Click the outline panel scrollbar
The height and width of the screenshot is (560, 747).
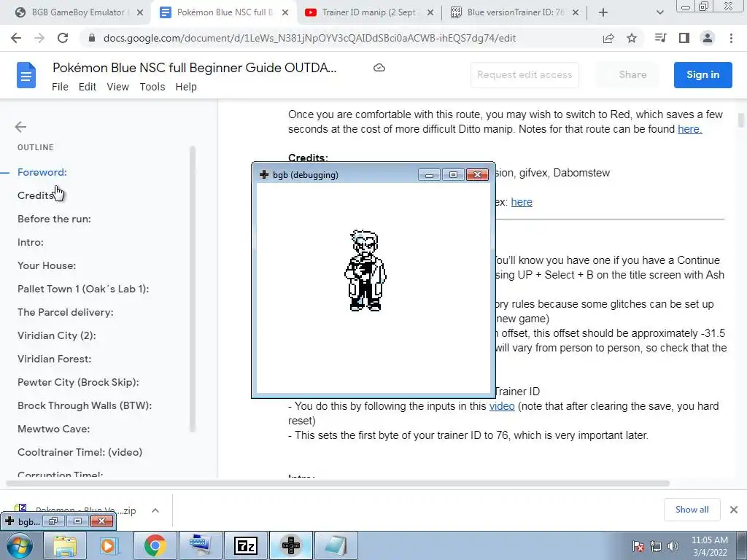(x=193, y=289)
